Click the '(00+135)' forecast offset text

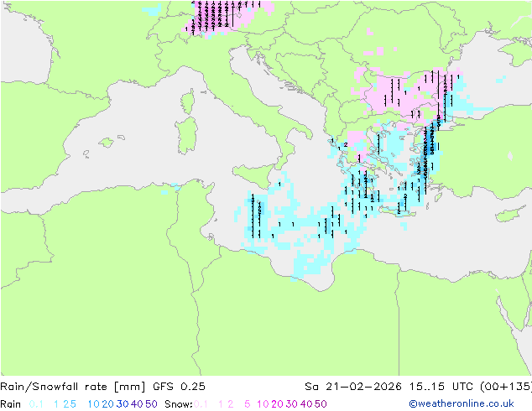(506, 387)
